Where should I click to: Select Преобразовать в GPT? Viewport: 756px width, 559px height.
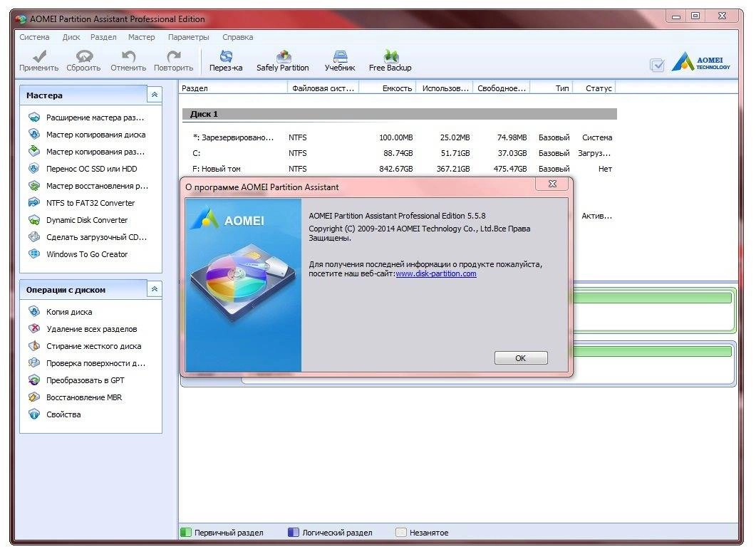77,380
